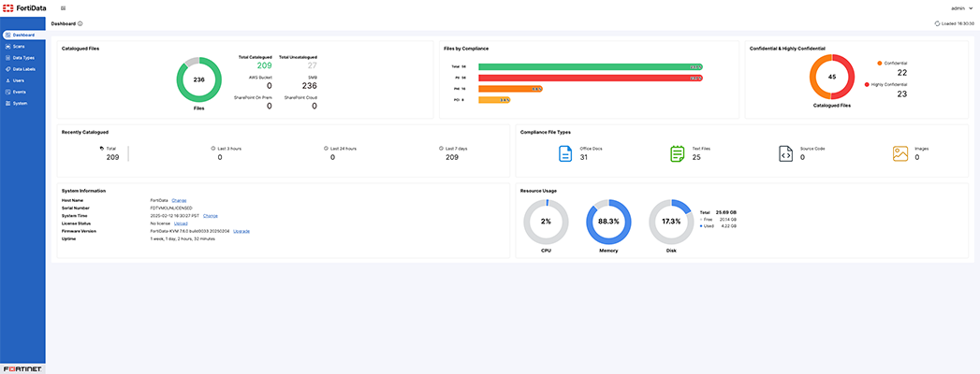The width and height of the screenshot is (980, 374).
Task: Click the info icon beside Dashboard title
Action: pos(80,23)
